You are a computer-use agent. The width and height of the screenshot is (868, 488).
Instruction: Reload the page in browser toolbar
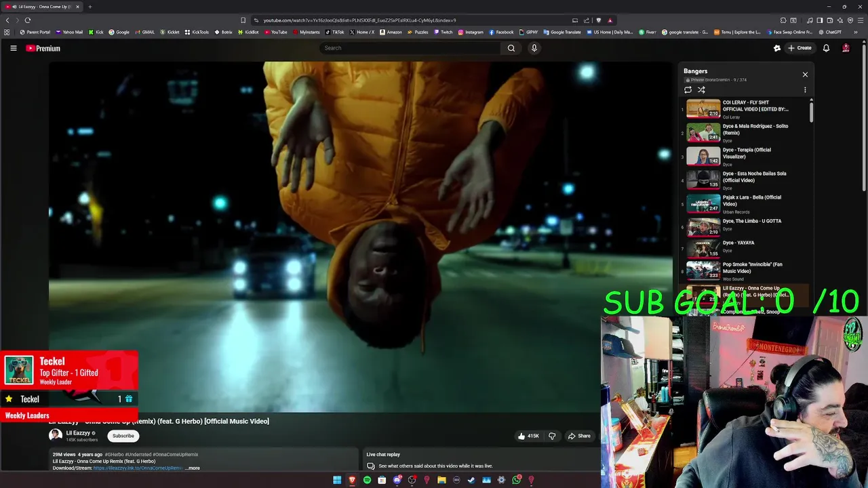click(x=28, y=20)
